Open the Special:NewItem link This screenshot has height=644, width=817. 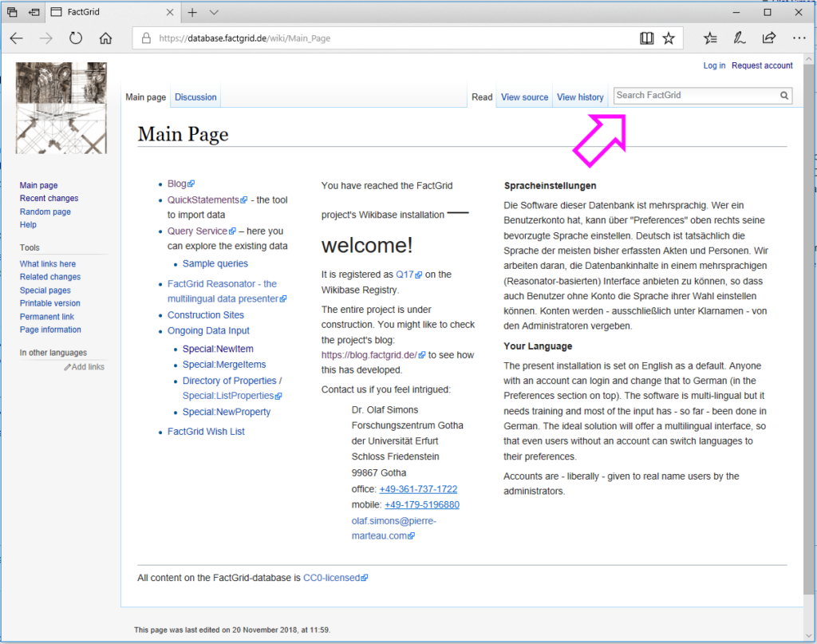pos(218,349)
